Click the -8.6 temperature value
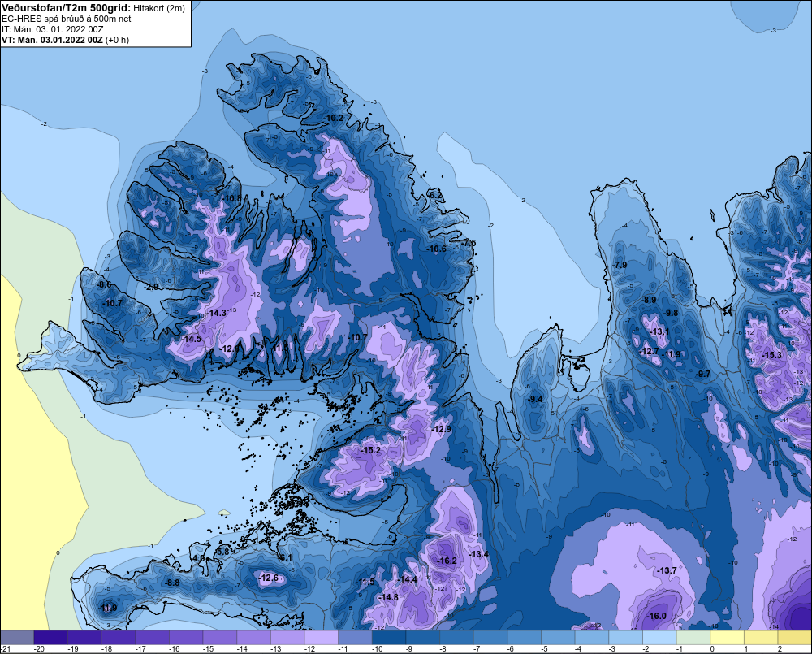The image size is (812, 654). (104, 284)
